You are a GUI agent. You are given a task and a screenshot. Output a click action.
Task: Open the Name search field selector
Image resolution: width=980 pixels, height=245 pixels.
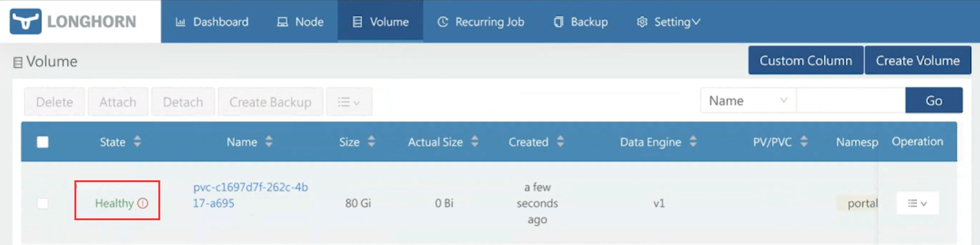coord(749,100)
